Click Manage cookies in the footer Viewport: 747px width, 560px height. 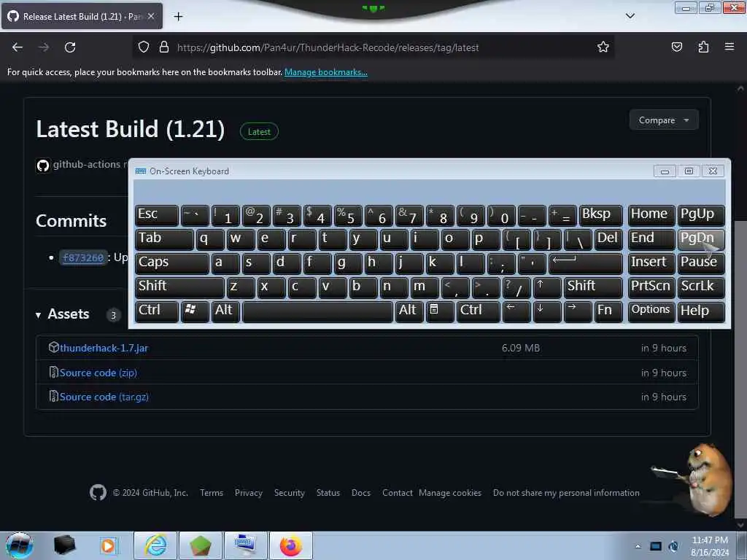point(449,493)
